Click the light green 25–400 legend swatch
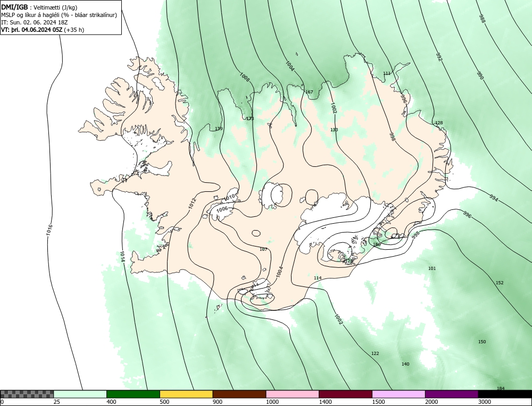Image resolution: width=532 pixels, height=406 pixels. pos(80,394)
